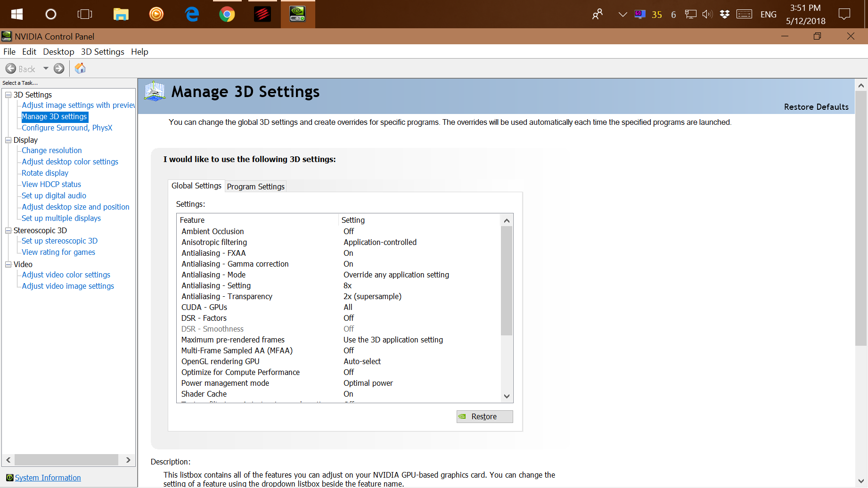
Task: Select Power management mode row
Action: click(339, 383)
